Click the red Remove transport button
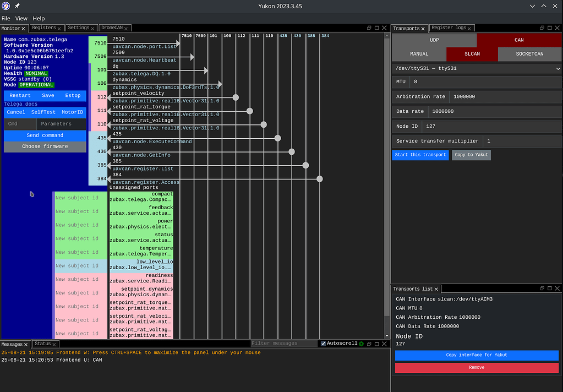563x392 pixels. click(x=477, y=368)
